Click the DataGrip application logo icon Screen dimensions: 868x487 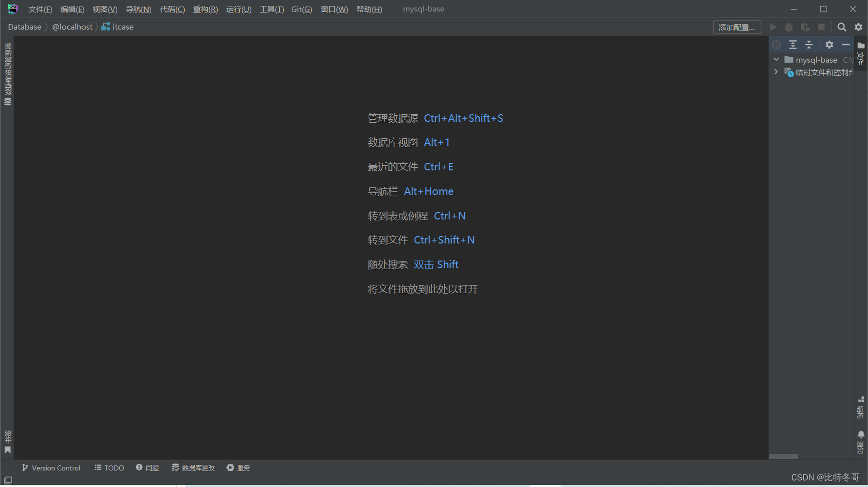pyautogui.click(x=13, y=9)
